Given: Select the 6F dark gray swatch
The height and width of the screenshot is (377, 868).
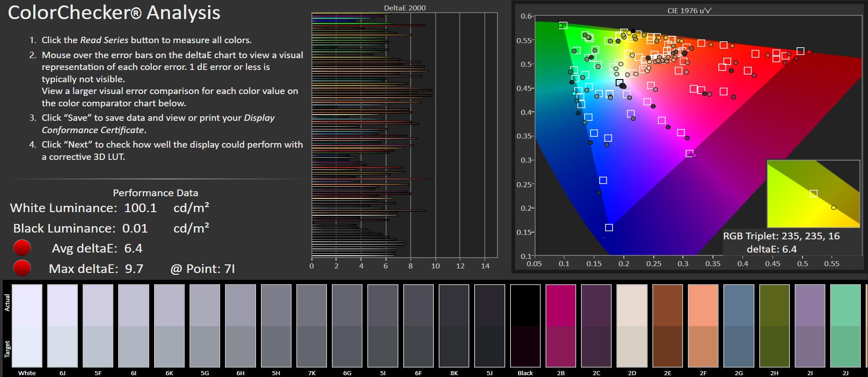Looking at the screenshot, I should [x=418, y=326].
